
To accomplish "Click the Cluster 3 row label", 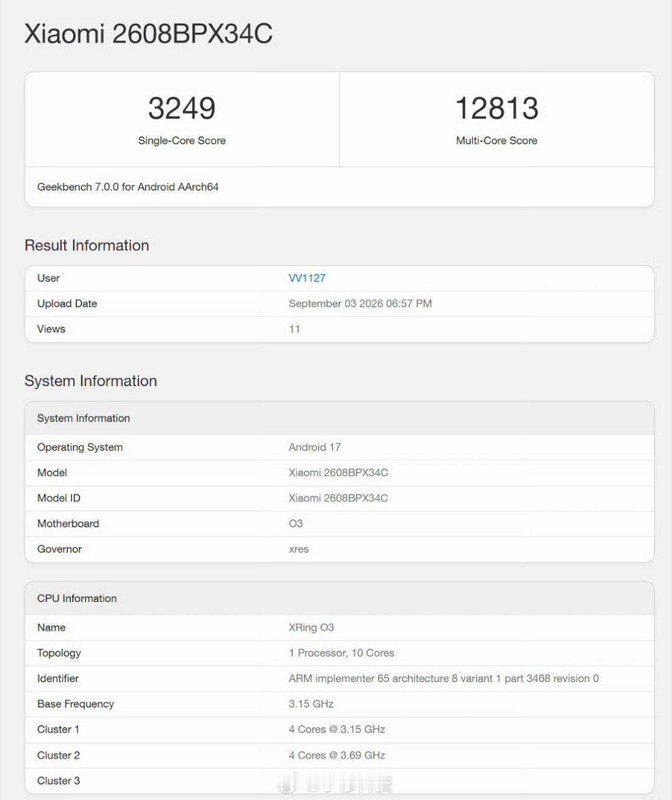I will coord(58,781).
